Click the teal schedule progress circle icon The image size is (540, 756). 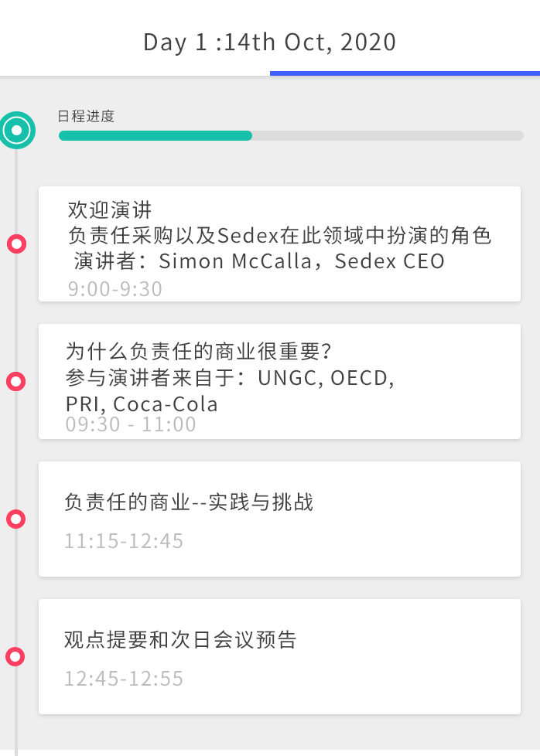[x=16, y=130]
